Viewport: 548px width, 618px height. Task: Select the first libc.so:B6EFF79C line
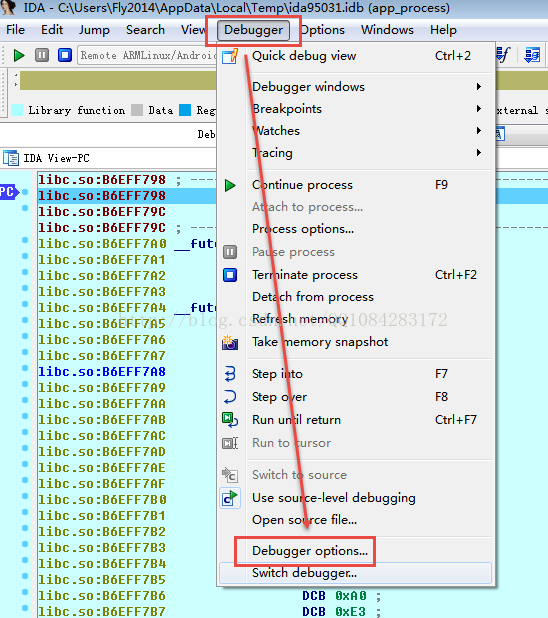pyautogui.click(x=102, y=212)
